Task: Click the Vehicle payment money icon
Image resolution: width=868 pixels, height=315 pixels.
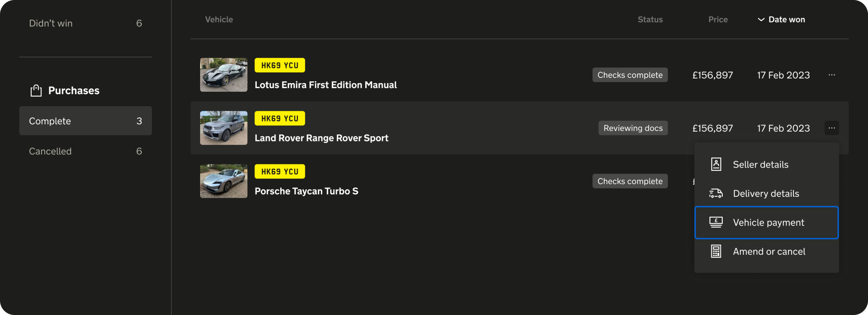Action: click(716, 222)
